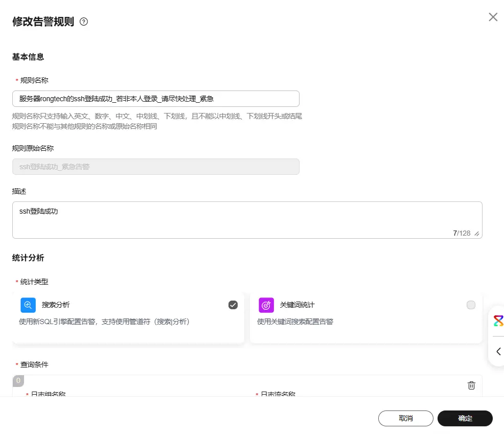
Task: Click the purple 关键词统计 target icon
Action: click(x=266, y=305)
